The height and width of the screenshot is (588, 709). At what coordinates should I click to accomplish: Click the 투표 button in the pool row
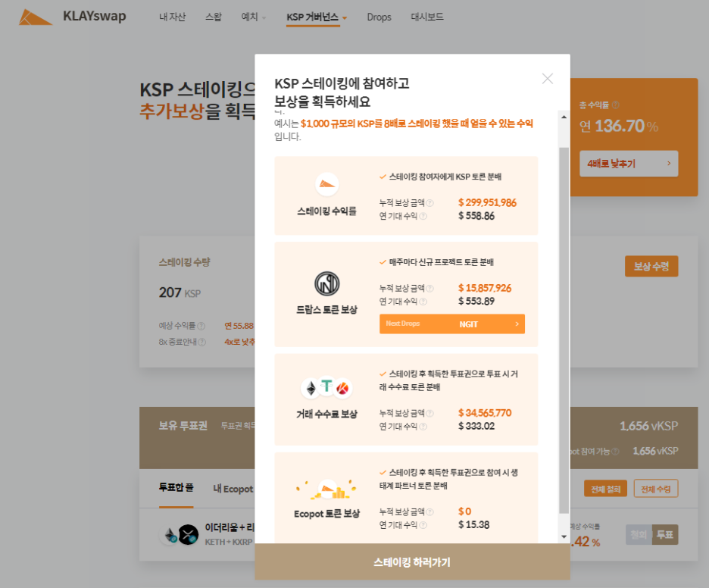coord(665,535)
